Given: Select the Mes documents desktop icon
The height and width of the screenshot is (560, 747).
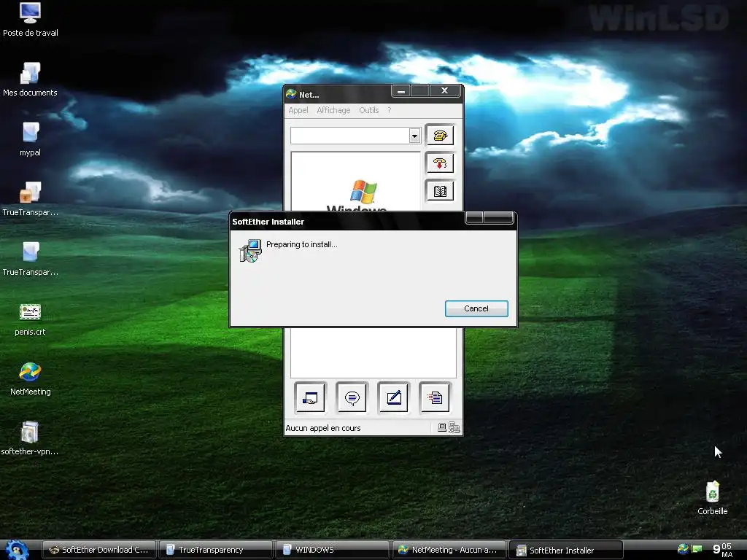Looking at the screenshot, I should click(x=30, y=80).
